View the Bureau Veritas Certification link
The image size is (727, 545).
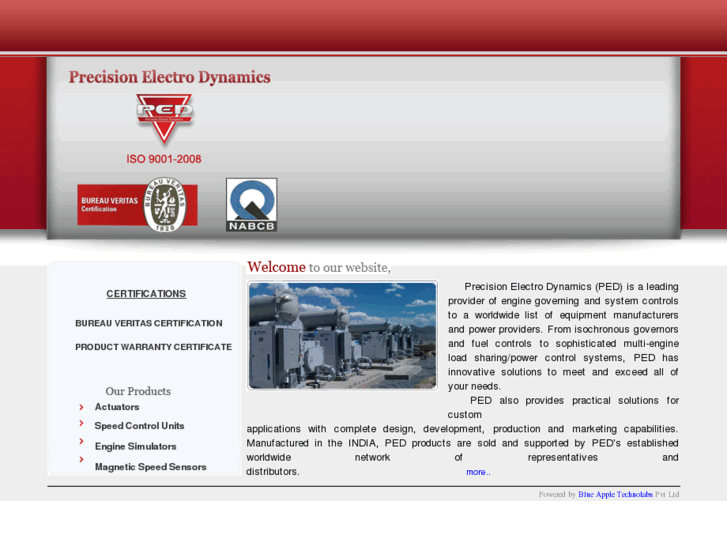tap(149, 323)
